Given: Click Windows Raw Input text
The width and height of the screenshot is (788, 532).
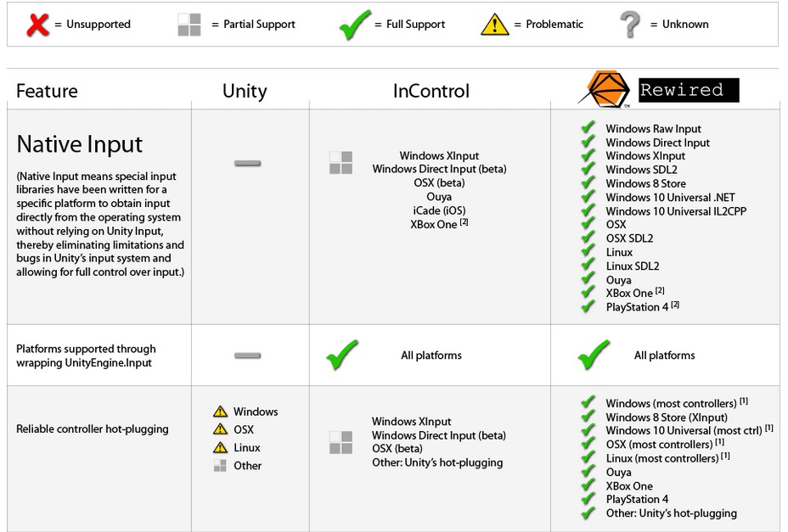Looking at the screenshot, I should click(653, 129).
